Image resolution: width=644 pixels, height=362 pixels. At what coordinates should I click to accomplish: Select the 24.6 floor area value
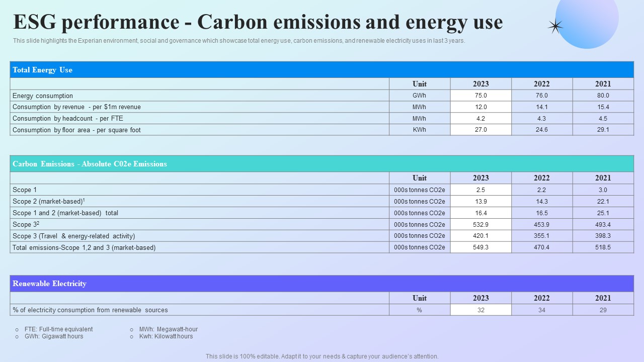(542, 130)
